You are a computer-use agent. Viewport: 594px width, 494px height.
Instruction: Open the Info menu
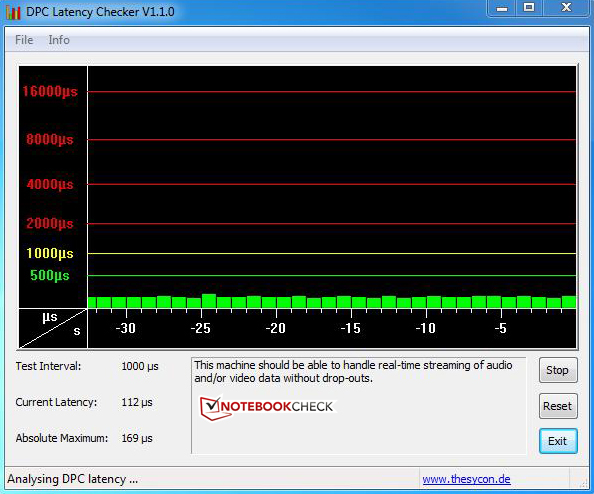point(59,40)
